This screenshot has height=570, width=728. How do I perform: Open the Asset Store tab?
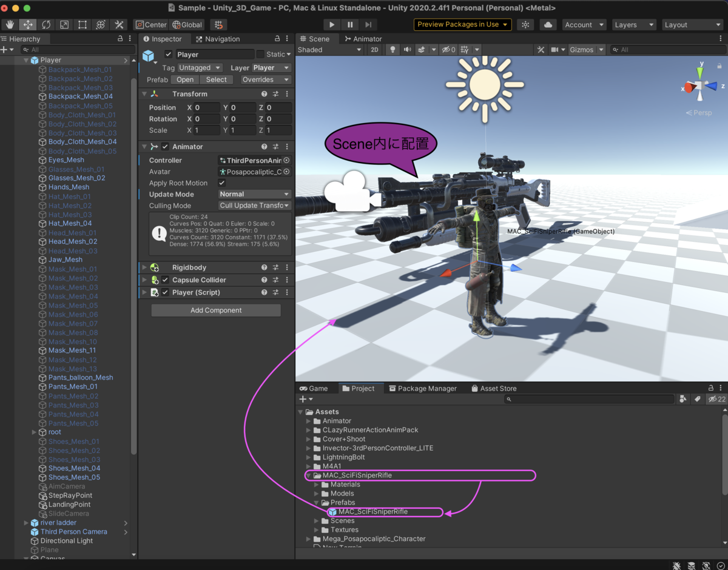click(493, 389)
